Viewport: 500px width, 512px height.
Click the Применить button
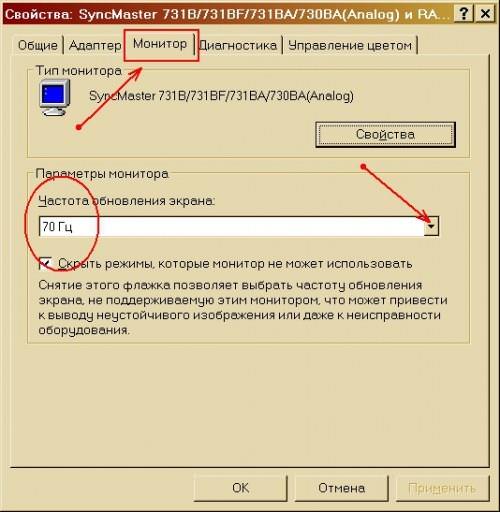442,488
